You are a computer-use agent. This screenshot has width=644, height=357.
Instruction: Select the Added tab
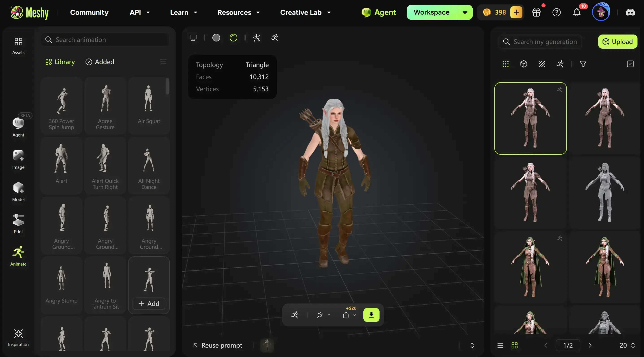pos(100,62)
